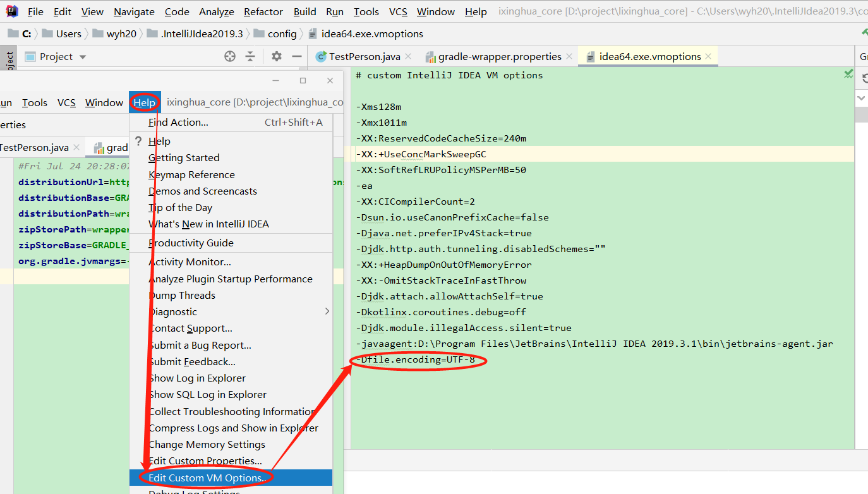Viewport: 868px width, 494px height.
Task: Switch to TestPerson.java tab in main window
Action: 364,56
